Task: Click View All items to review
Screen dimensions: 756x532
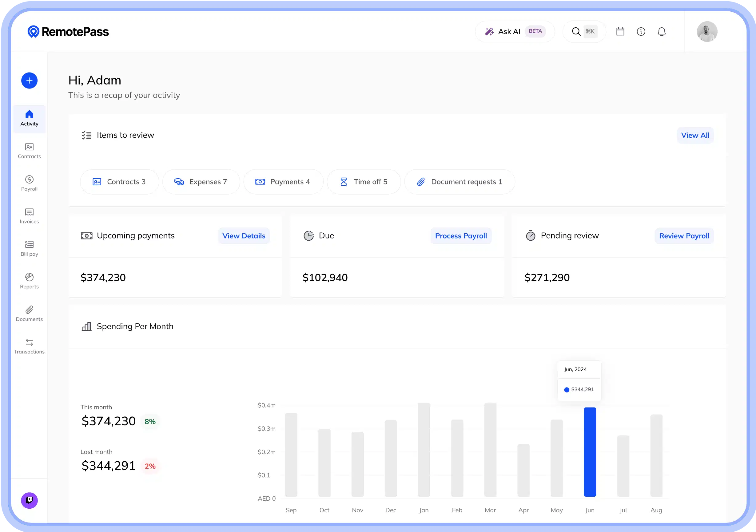Action: tap(695, 135)
